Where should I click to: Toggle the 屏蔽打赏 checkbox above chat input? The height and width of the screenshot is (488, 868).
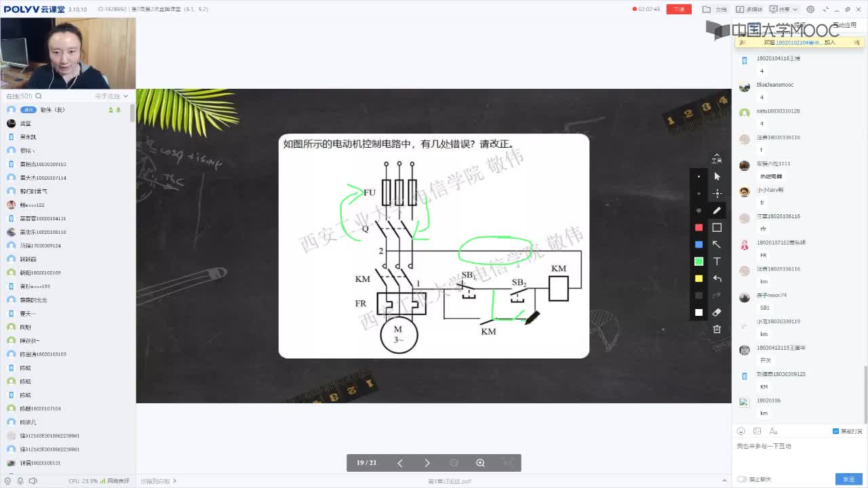pos(835,431)
